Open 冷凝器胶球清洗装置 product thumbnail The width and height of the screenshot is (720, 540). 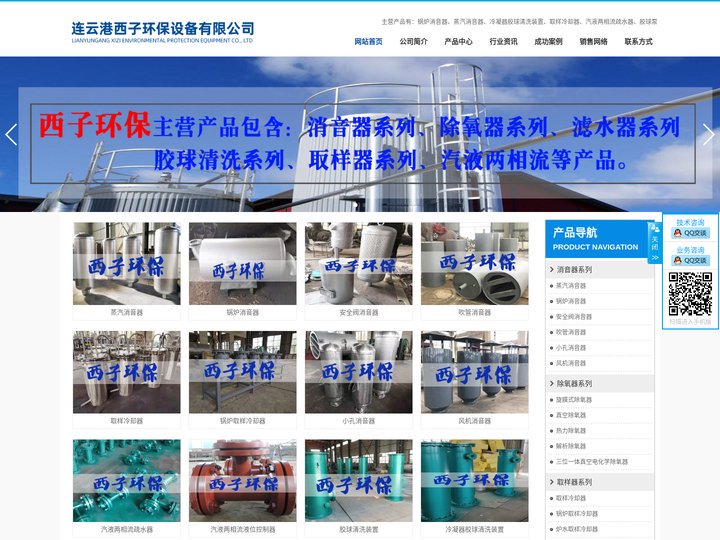coord(475,480)
